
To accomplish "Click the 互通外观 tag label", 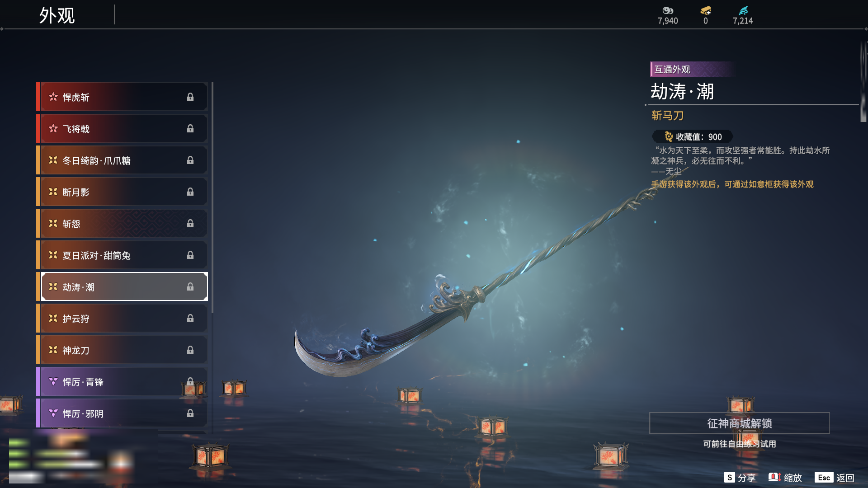I will 672,69.
